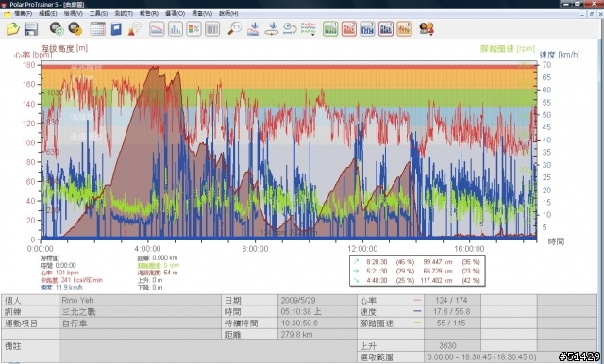Select orange chart layout 5

tap(405, 29)
